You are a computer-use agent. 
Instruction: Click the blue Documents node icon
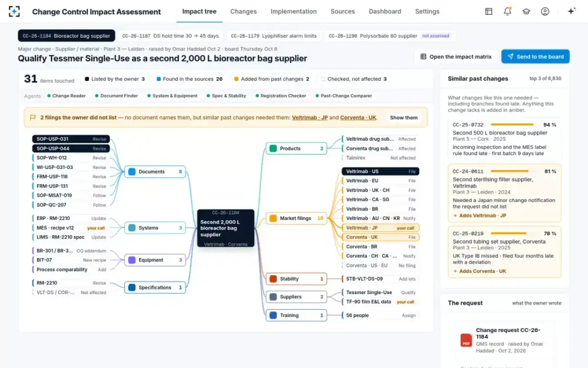[x=131, y=172]
